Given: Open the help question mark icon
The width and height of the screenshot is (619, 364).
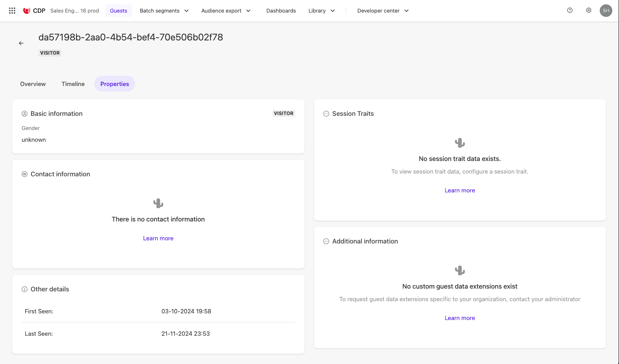Looking at the screenshot, I should tap(570, 11).
